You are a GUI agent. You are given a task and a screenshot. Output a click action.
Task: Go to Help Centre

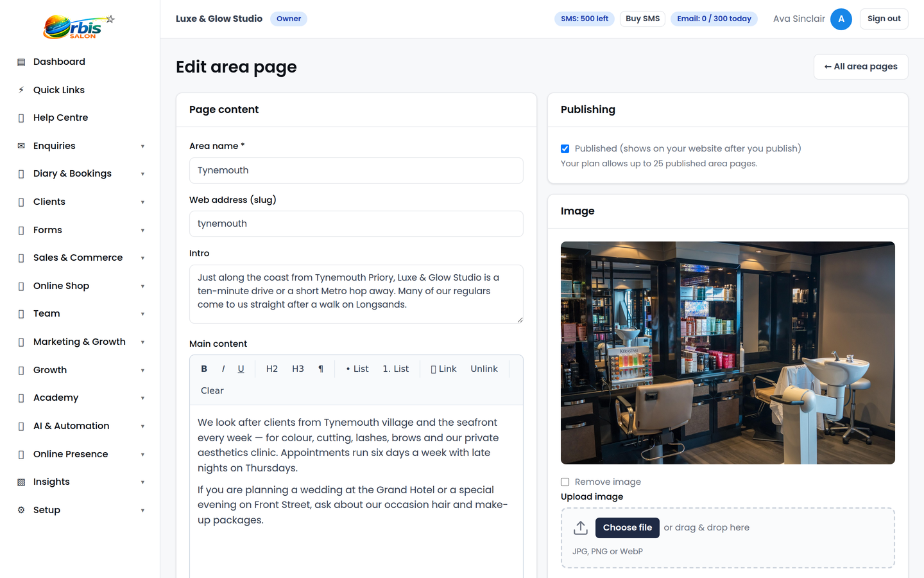click(80, 118)
